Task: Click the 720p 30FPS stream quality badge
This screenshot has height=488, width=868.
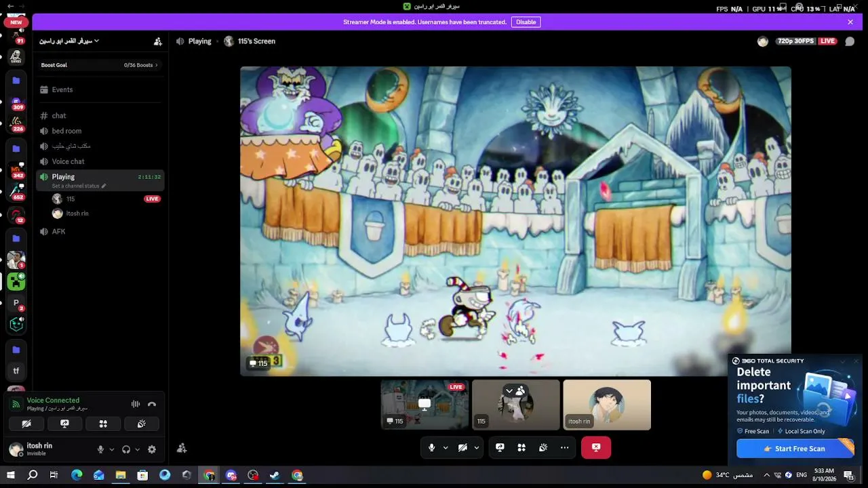Action: (795, 41)
